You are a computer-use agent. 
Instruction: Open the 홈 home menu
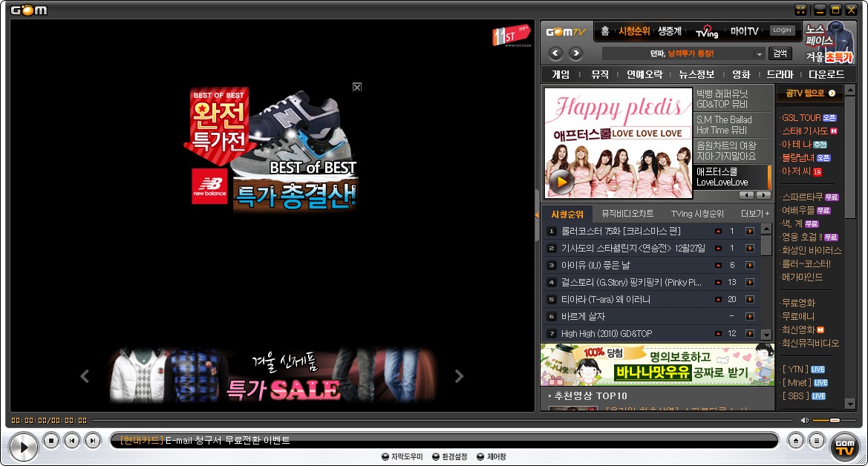coord(605,31)
